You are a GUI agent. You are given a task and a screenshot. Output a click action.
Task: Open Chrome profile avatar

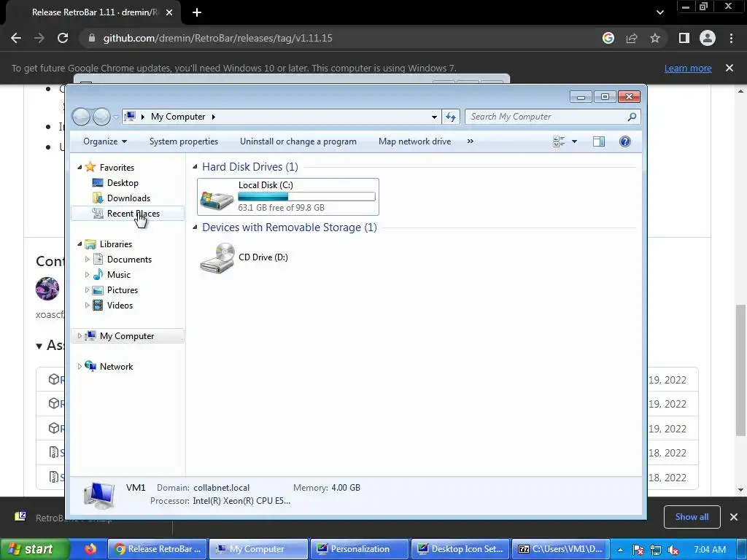(x=708, y=38)
